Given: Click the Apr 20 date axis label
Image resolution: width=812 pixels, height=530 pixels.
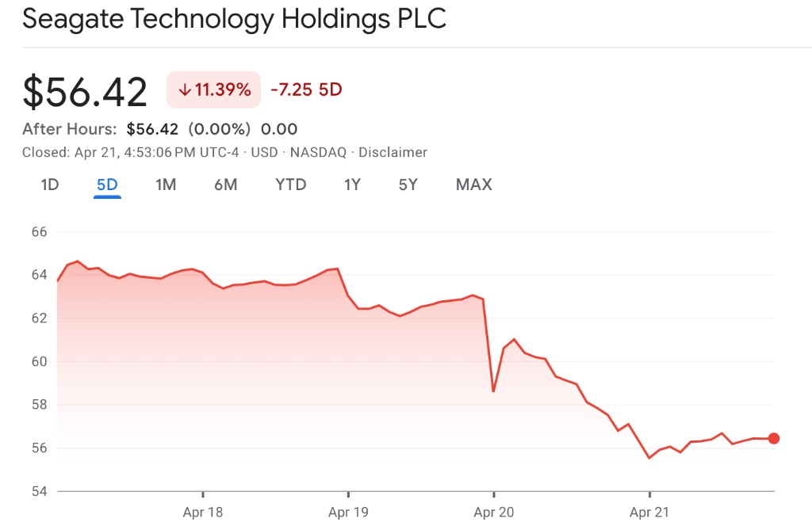Looking at the screenshot, I should (494, 513).
